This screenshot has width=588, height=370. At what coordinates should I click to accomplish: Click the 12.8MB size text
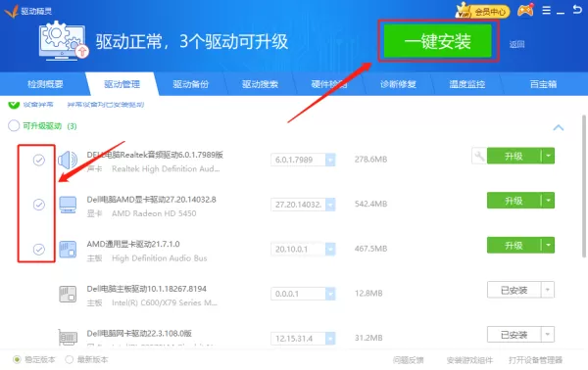[x=368, y=293]
